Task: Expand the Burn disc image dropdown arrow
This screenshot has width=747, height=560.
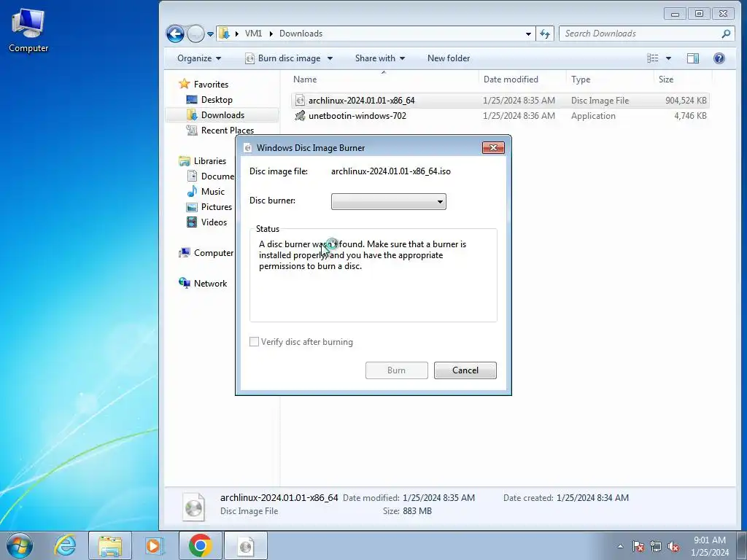Action: tap(330, 58)
